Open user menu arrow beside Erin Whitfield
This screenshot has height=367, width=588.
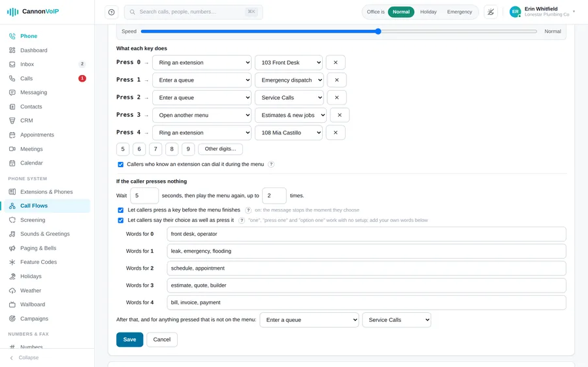pyautogui.click(x=574, y=12)
